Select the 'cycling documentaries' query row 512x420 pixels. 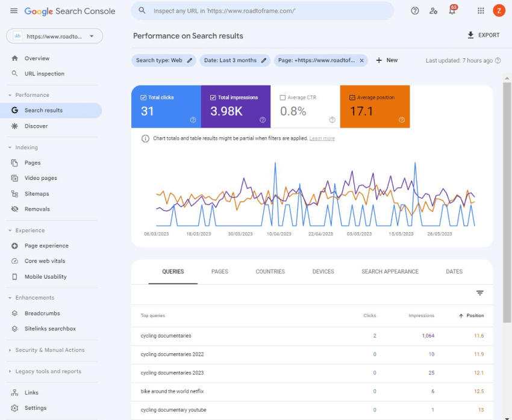[312, 336]
